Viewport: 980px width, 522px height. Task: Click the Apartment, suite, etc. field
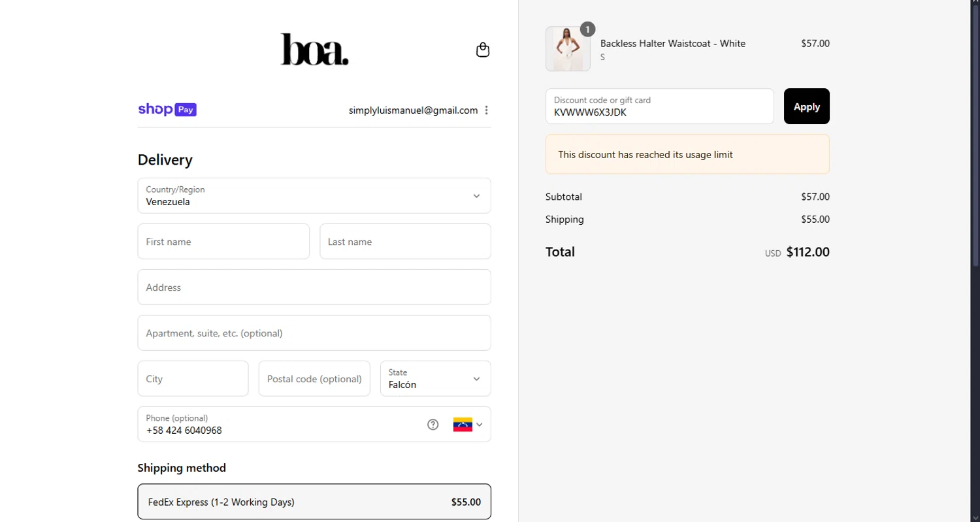pos(314,333)
